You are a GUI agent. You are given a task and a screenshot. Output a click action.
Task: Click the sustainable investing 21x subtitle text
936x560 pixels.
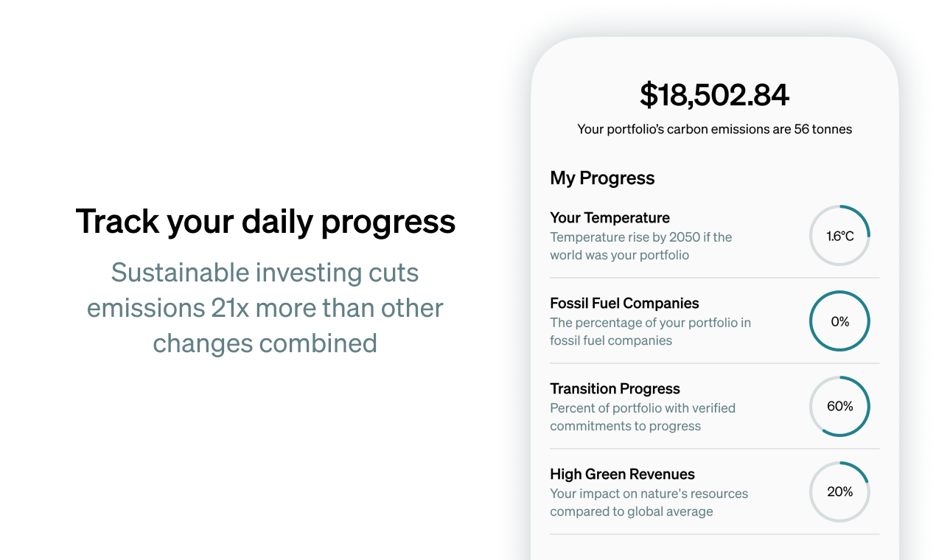(x=265, y=308)
